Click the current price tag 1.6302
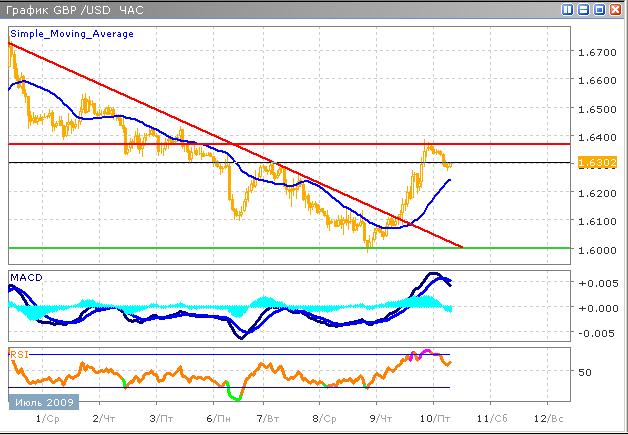 coord(597,163)
